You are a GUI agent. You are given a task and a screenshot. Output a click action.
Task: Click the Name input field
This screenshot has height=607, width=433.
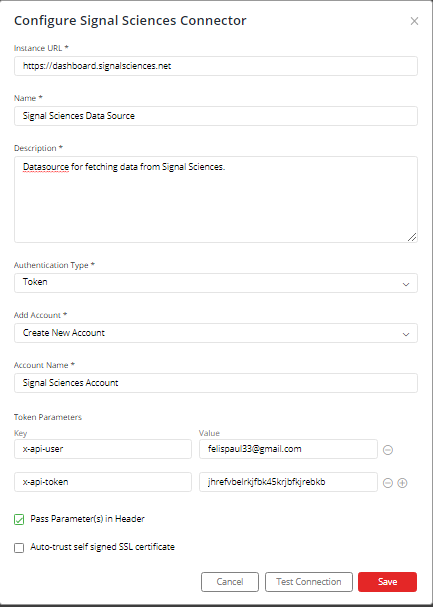(216, 116)
